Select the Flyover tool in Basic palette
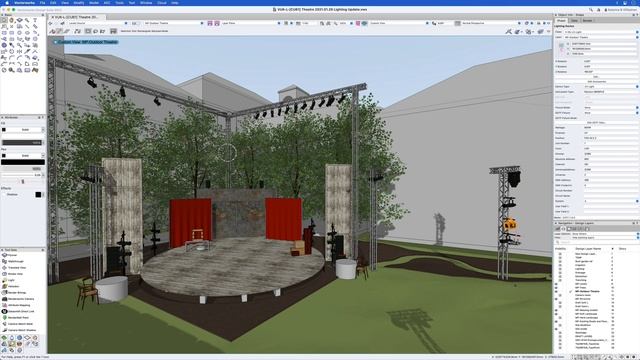 20,20
